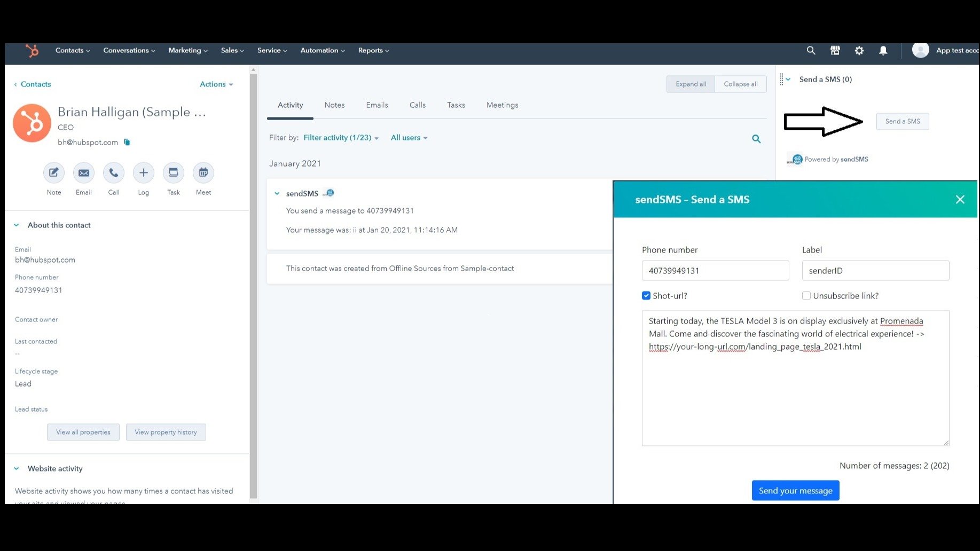Click the Phone number input field
This screenshot has width=980, height=551.
(715, 271)
